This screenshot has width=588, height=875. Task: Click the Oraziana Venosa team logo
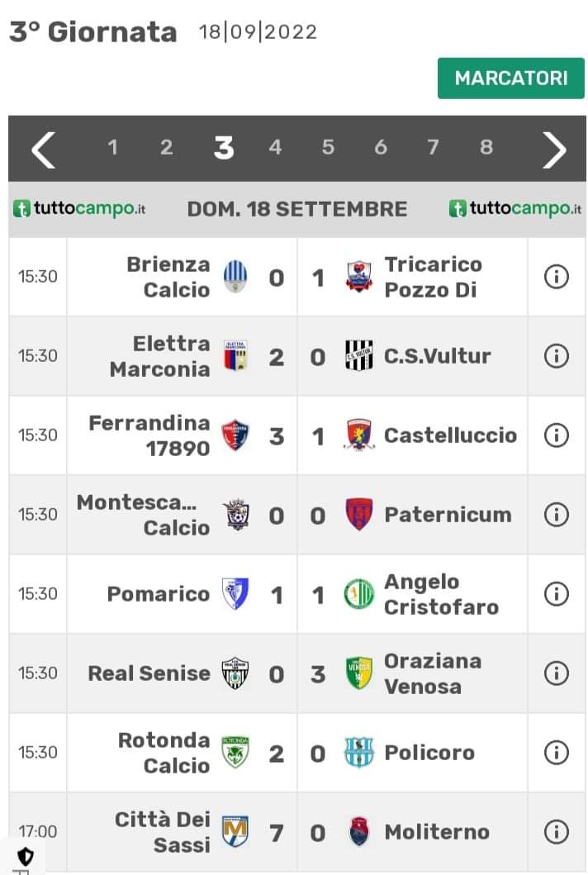358,673
